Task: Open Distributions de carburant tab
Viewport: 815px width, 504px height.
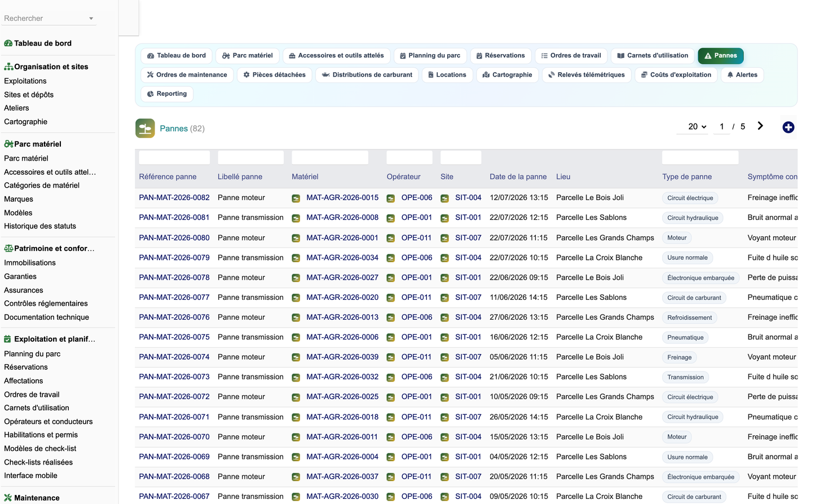Action: (x=367, y=75)
